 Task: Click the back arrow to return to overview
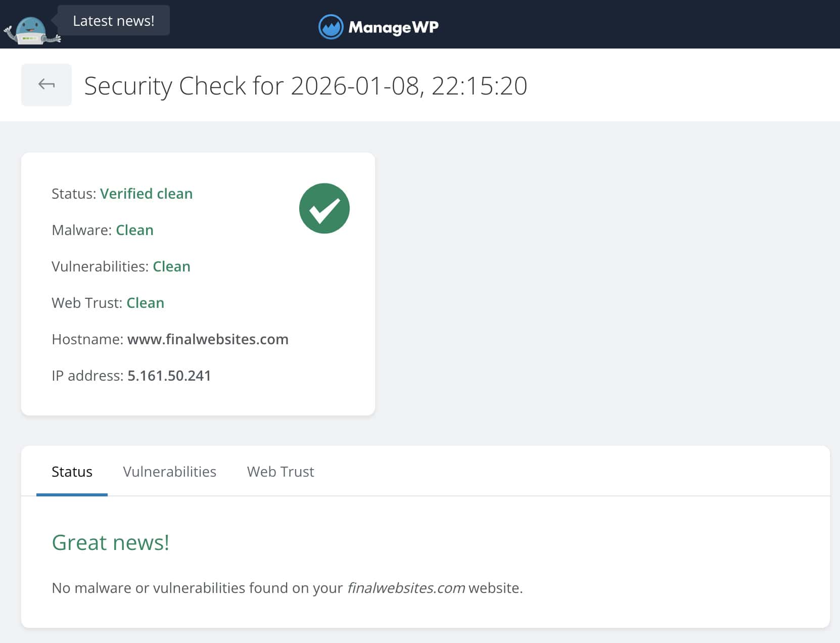(x=46, y=84)
